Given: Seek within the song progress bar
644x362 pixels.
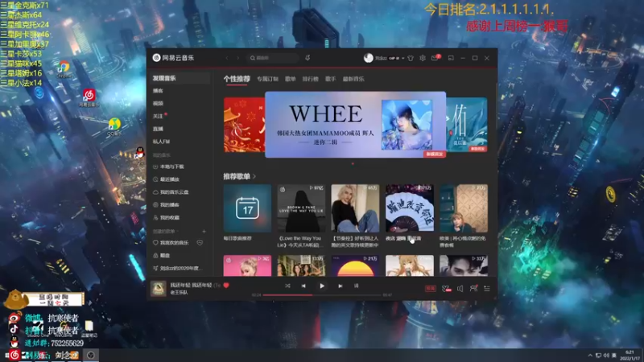Looking at the screenshot, I should coord(322,294).
